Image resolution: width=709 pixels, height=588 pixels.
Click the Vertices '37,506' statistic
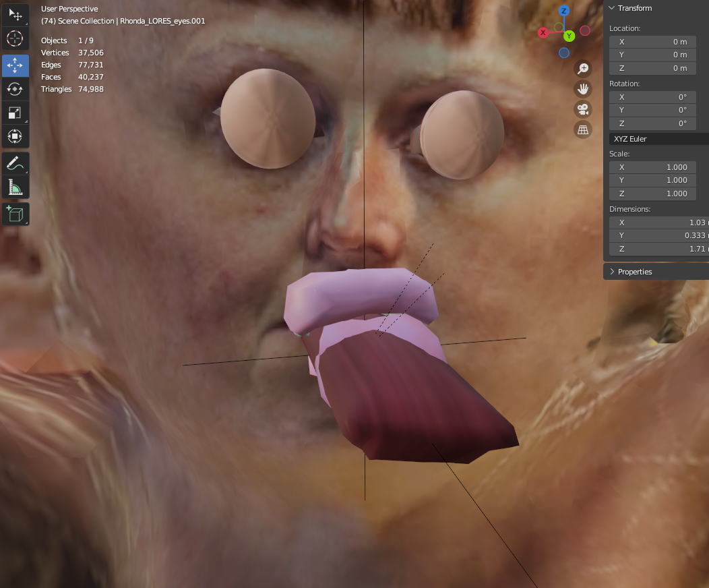point(91,53)
